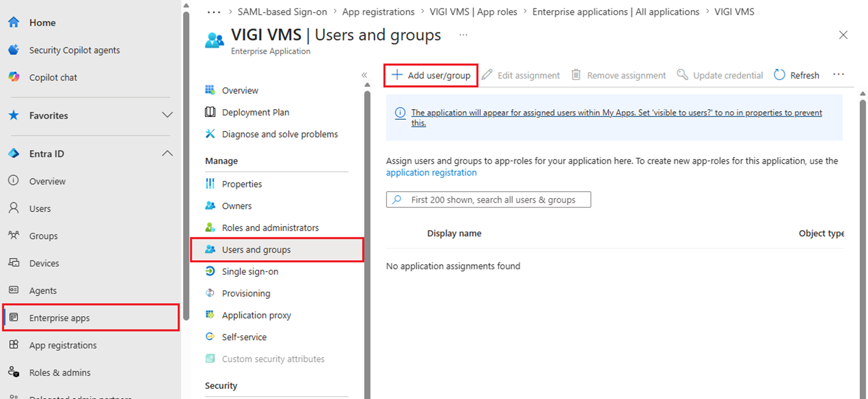Screen dimensions: 868x399
Task: Click the app Overview grid icon
Action: 210,90
